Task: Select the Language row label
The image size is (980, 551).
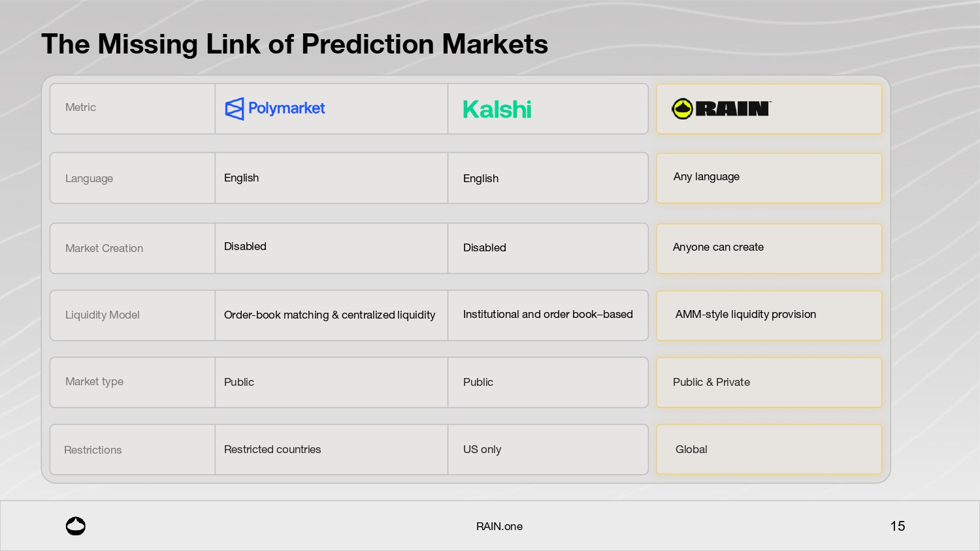Action: tap(89, 179)
